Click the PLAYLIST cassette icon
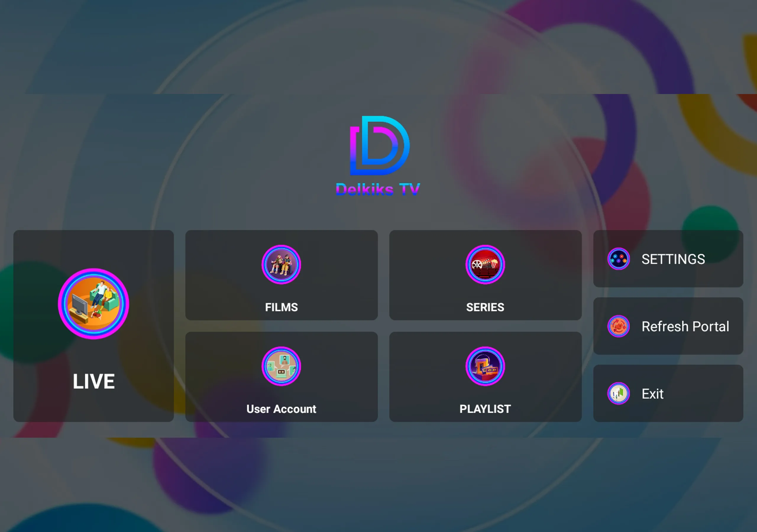Image resolution: width=757 pixels, height=532 pixels. pyautogui.click(x=485, y=366)
